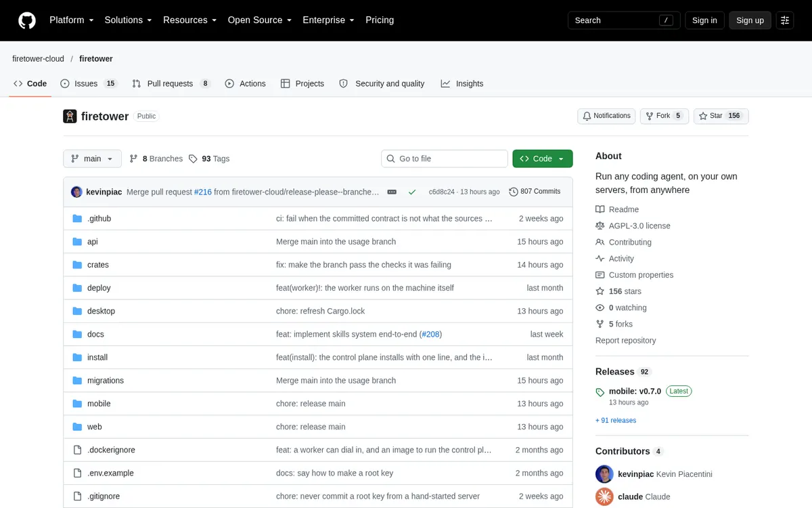
Task: Click the .dockerignore file icon
Action: pos(76,450)
